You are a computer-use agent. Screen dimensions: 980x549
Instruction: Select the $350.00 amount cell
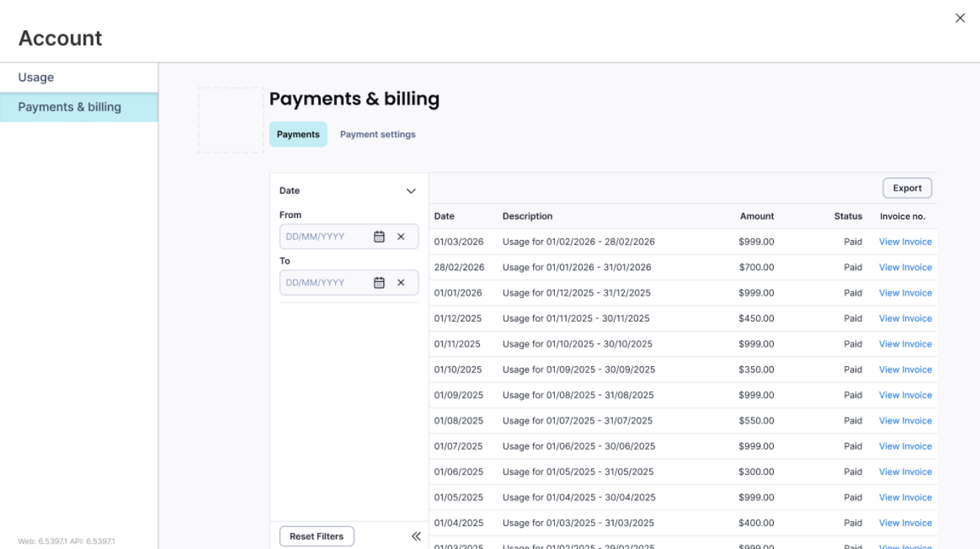[x=757, y=370]
